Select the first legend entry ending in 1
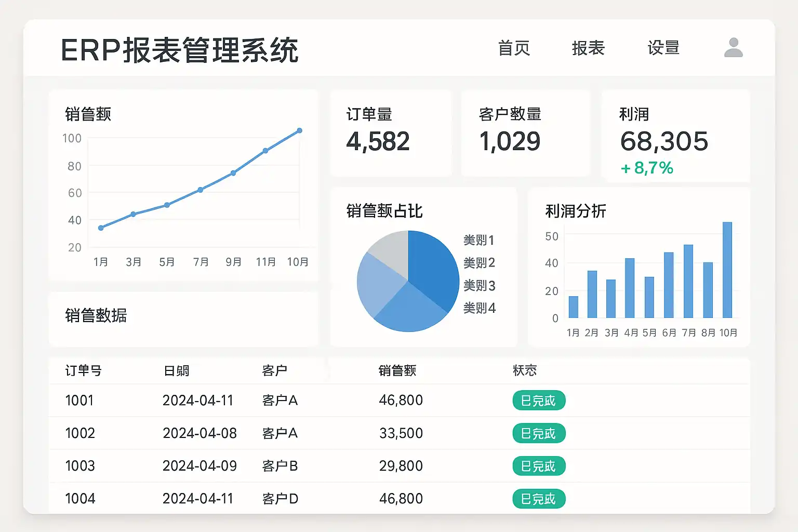Screen dimensions: 798x532 [x=478, y=240]
